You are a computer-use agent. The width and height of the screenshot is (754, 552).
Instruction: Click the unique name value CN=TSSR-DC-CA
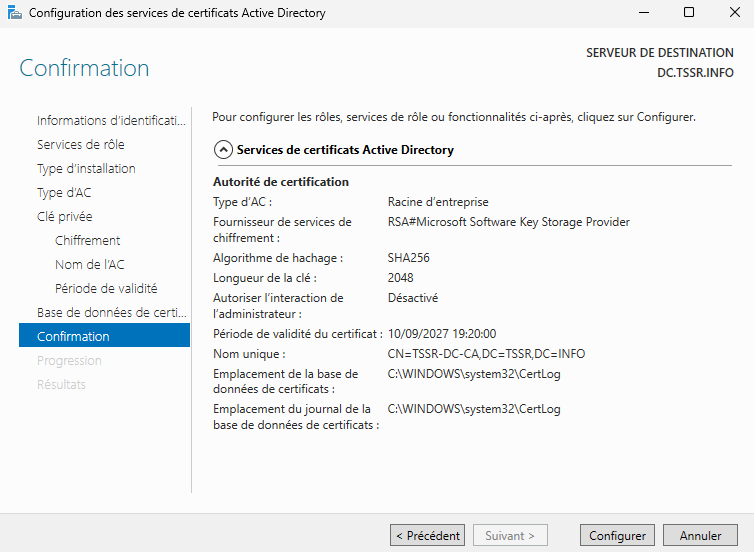point(486,354)
